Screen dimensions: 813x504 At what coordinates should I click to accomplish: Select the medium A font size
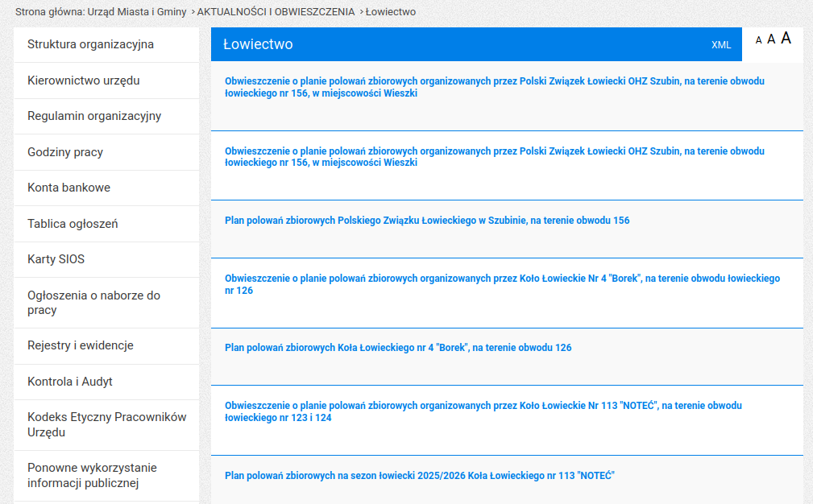click(x=771, y=39)
